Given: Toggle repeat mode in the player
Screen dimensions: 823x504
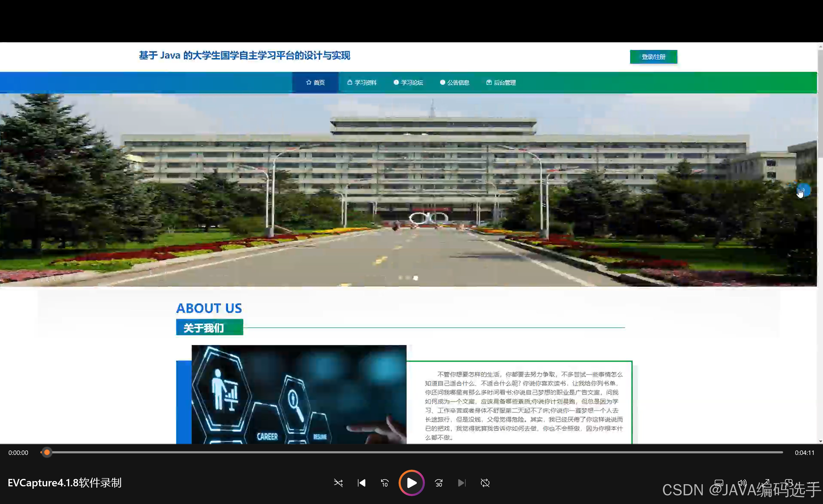Looking at the screenshot, I should click(485, 483).
